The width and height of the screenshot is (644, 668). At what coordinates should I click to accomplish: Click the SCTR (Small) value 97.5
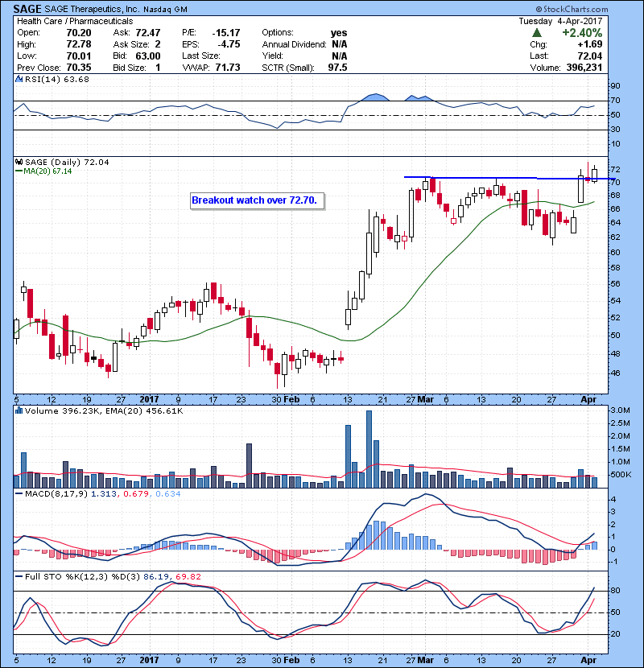(x=337, y=68)
